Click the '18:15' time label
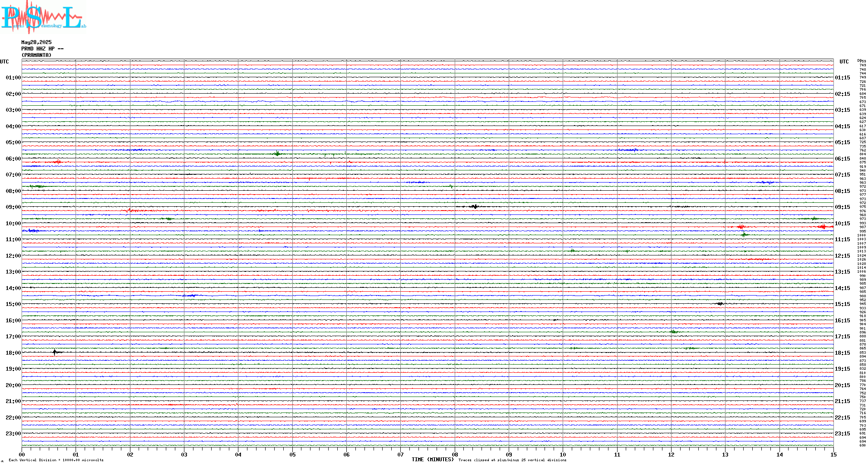 (x=843, y=353)
